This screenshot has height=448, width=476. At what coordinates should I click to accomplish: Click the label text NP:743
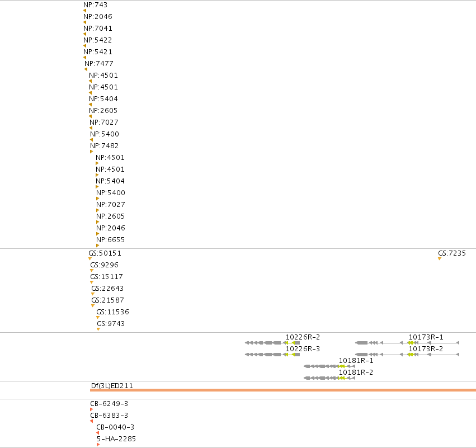(95, 5)
